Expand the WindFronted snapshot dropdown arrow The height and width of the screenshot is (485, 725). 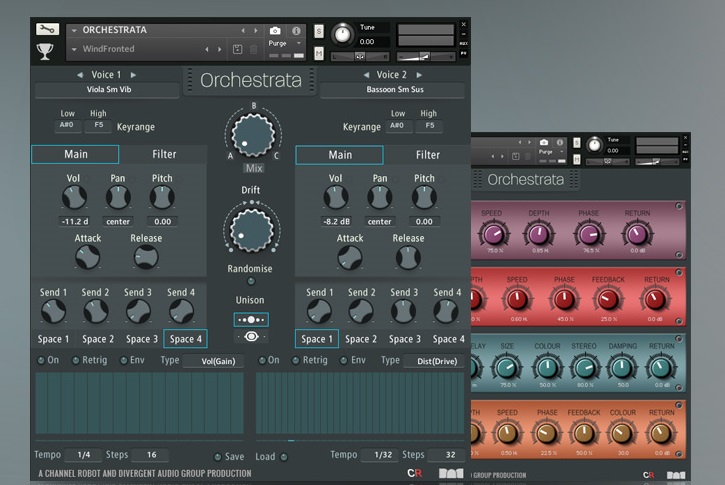click(74, 49)
